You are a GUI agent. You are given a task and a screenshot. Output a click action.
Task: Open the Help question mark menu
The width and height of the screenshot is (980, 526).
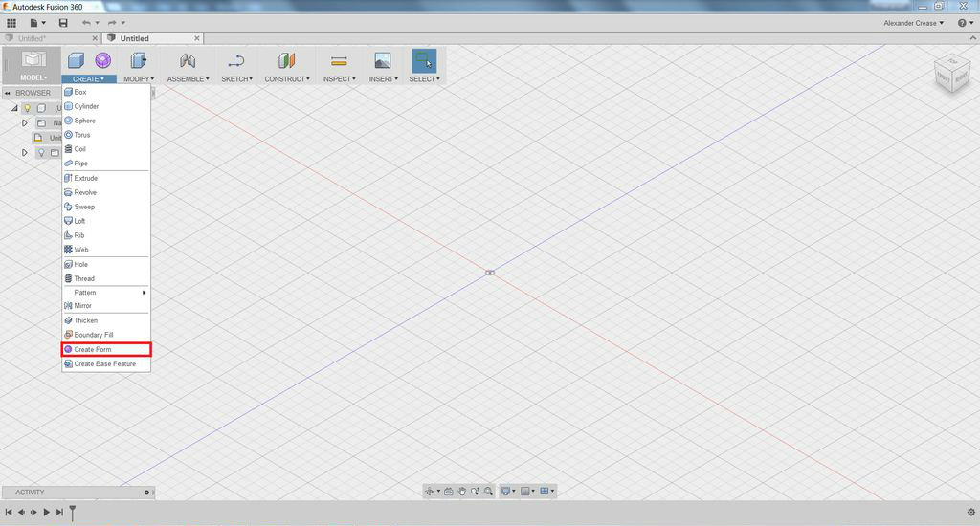click(x=966, y=23)
